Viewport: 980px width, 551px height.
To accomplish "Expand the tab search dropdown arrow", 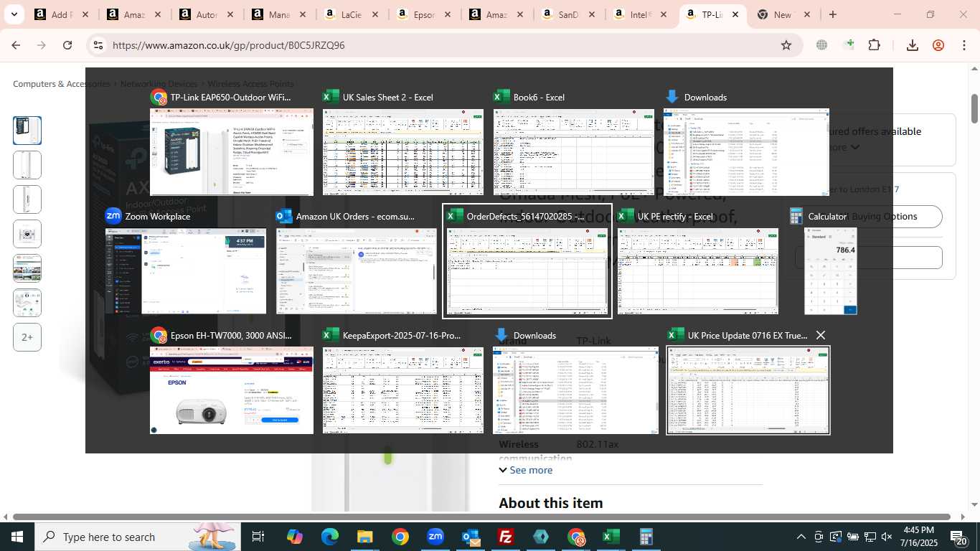I will coord(14,14).
